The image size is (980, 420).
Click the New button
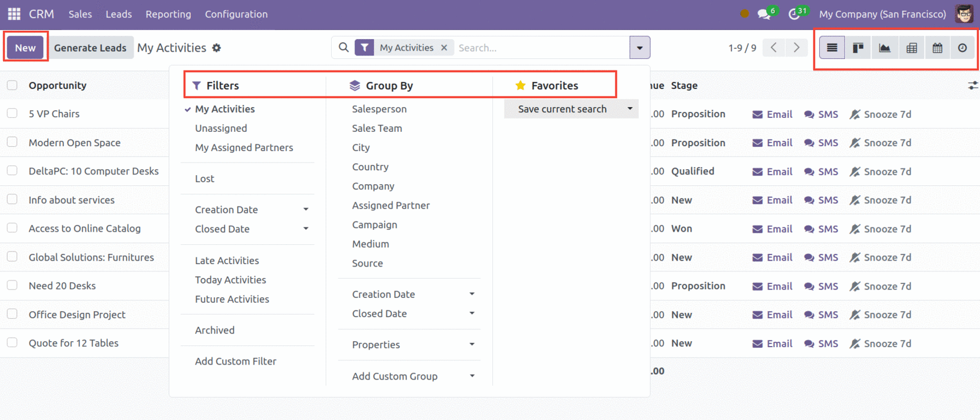pyautogui.click(x=25, y=48)
